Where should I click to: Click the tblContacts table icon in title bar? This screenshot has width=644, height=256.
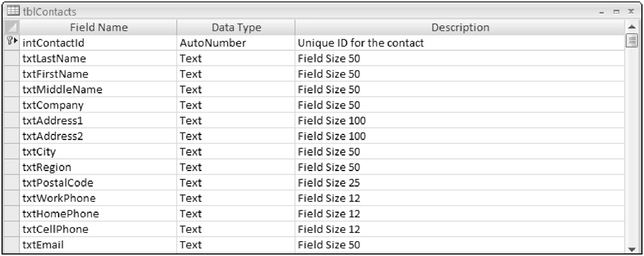[13, 12]
